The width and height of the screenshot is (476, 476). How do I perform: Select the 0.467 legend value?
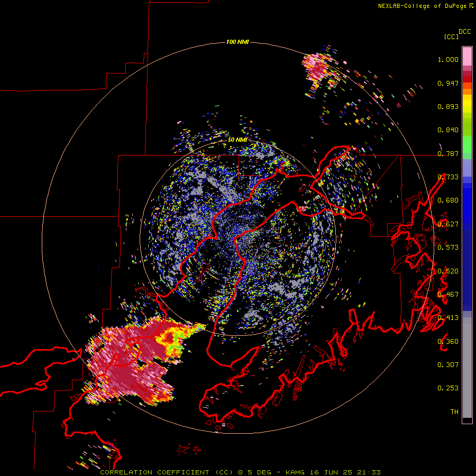448,295
